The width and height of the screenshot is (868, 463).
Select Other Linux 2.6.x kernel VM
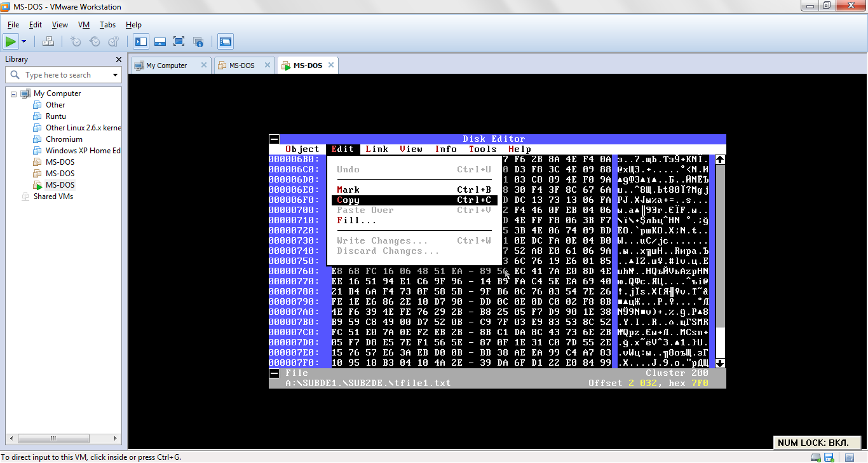83,128
